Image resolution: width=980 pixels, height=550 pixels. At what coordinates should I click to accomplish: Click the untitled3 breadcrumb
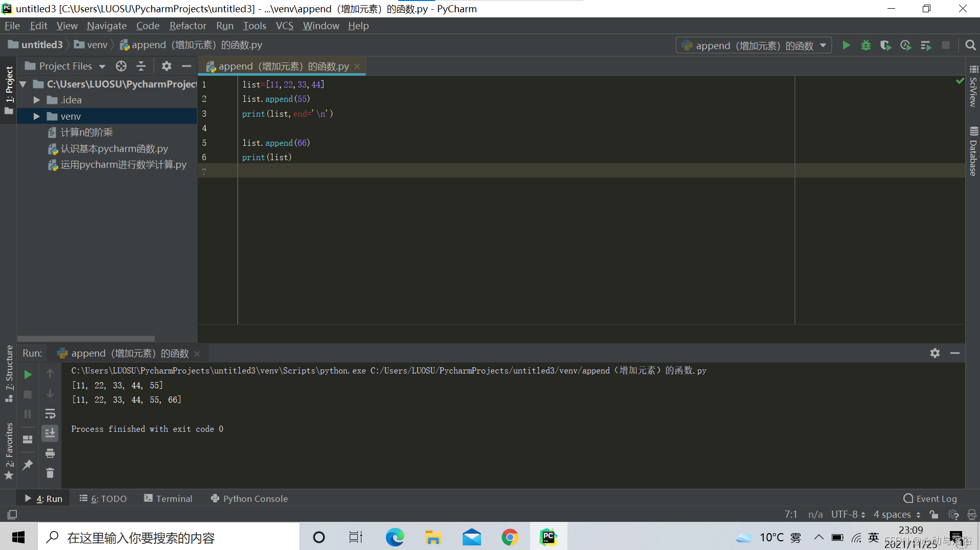pyautogui.click(x=35, y=45)
